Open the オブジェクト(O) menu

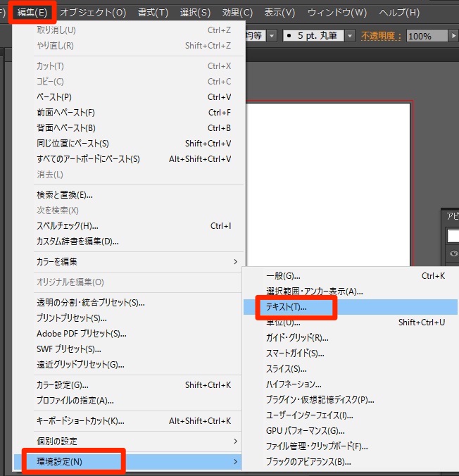click(x=93, y=13)
